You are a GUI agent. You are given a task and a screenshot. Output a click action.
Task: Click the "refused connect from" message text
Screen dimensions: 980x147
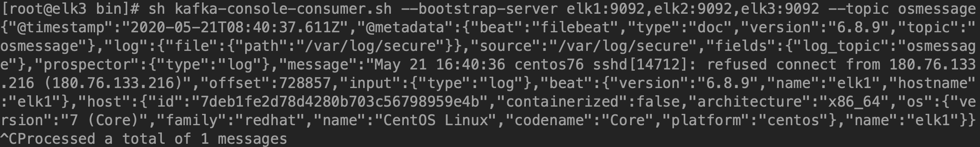coord(794,64)
